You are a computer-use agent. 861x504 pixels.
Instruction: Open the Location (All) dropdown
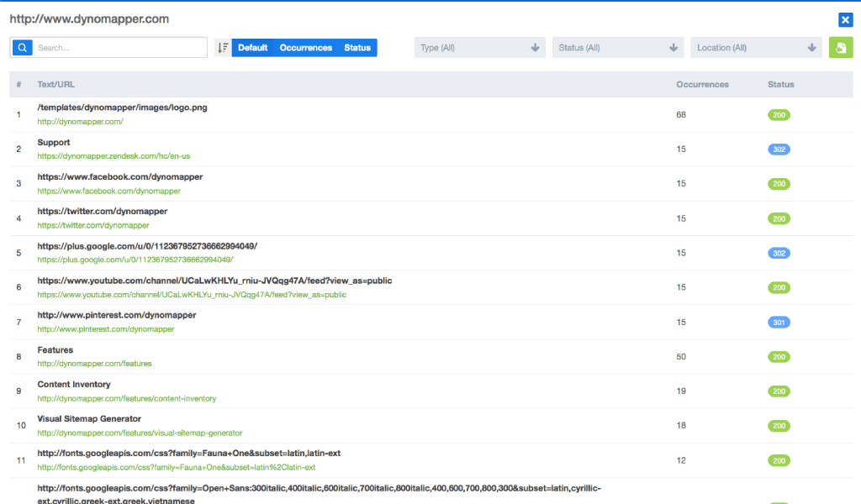pyautogui.click(x=756, y=48)
